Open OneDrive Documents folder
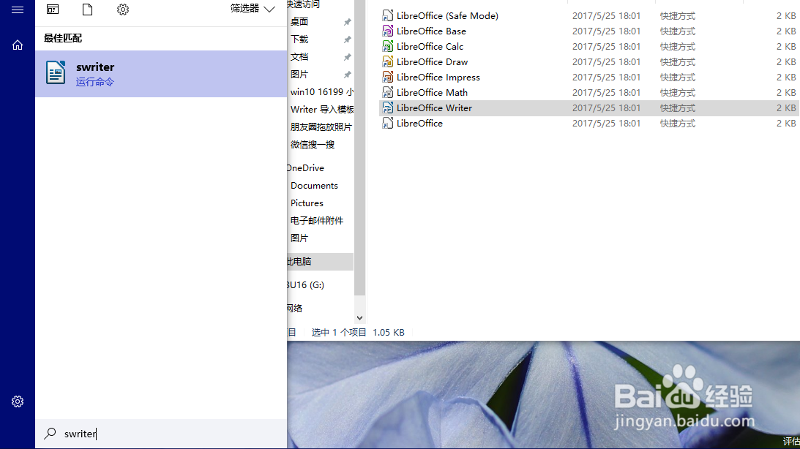 [314, 186]
